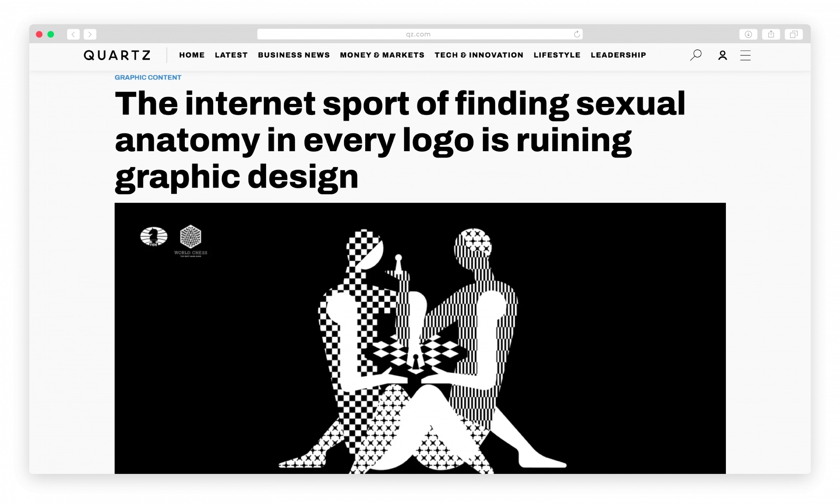Open Tech & Innovation section
This screenshot has width=840, height=504.
pyautogui.click(x=479, y=55)
